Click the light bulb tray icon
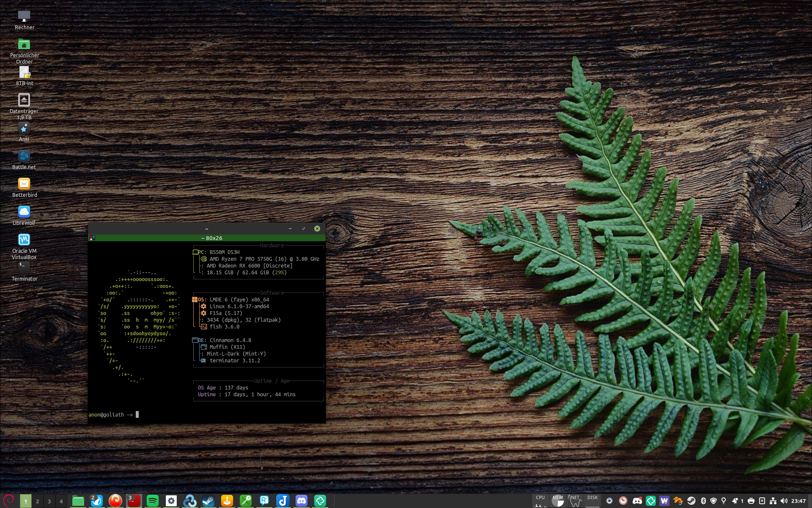 coord(724,501)
